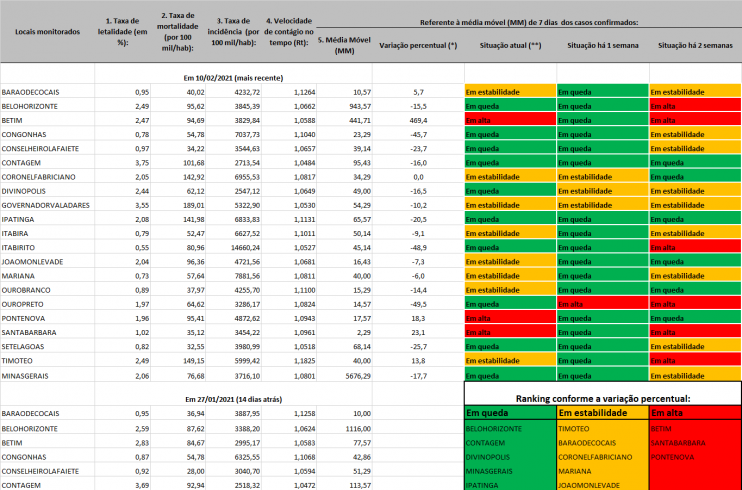Select MINASGERAIS in the Em queda ranking
The image size is (742, 490).
point(489,472)
